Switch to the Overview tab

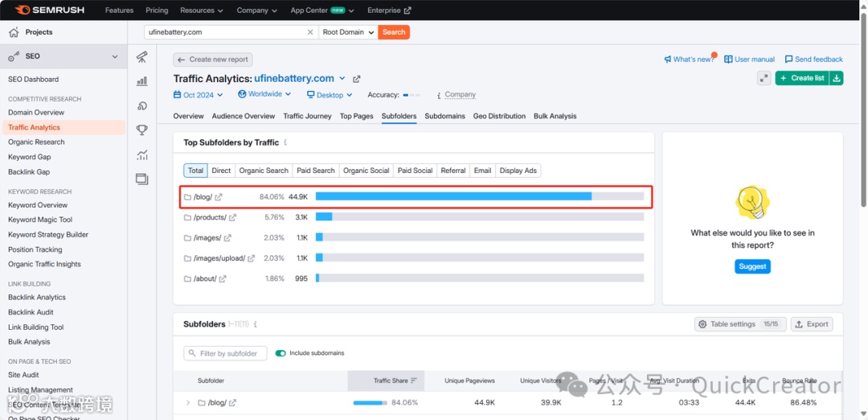(x=188, y=117)
